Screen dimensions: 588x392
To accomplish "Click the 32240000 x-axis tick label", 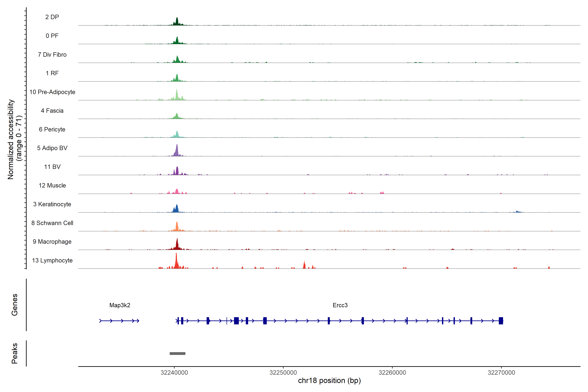I will click(174, 373).
